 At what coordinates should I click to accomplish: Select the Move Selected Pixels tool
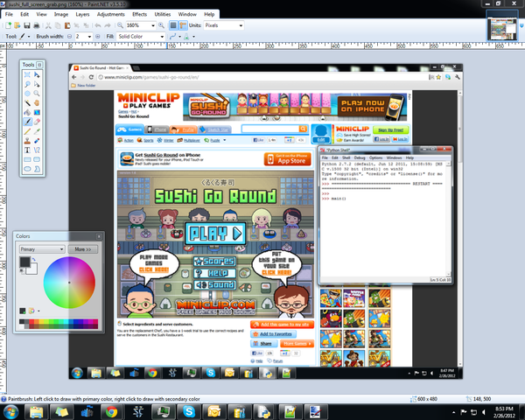[37, 74]
